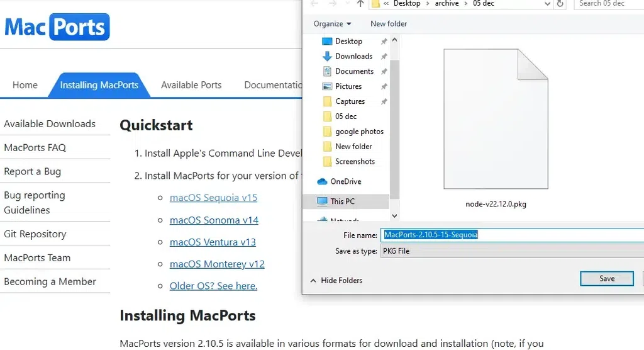
Task: Click the New folder folder icon in sidebar
Action: click(327, 147)
